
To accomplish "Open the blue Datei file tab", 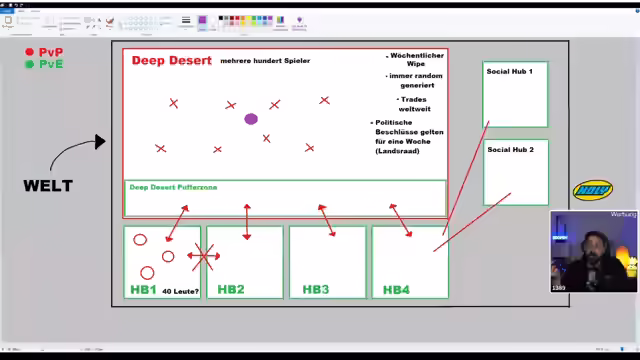I will [7, 11].
